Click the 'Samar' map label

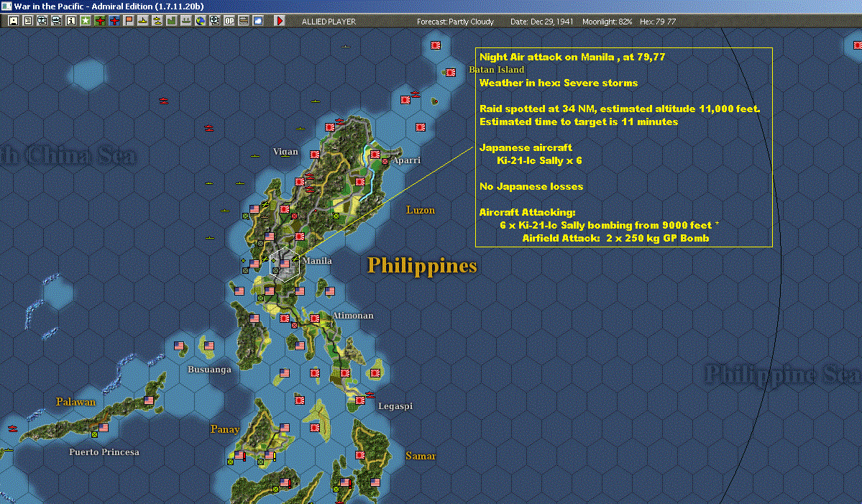pyautogui.click(x=421, y=456)
